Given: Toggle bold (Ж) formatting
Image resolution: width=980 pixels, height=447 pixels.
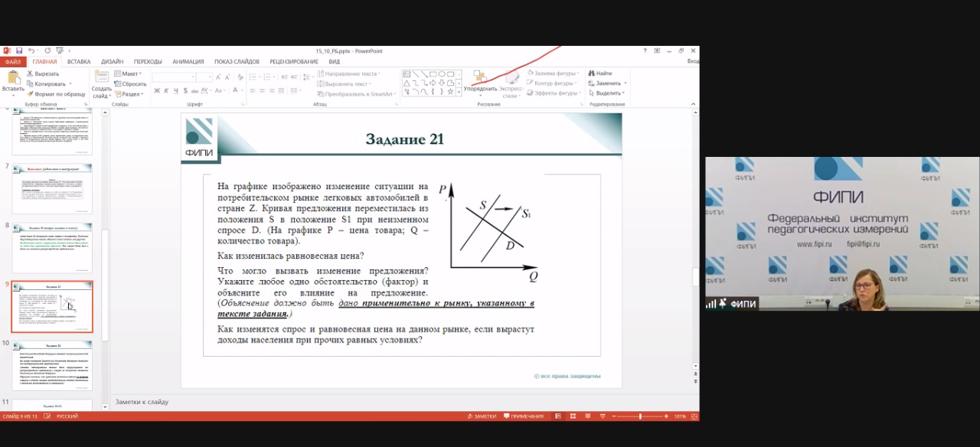Looking at the screenshot, I should click(x=156, y=90).
